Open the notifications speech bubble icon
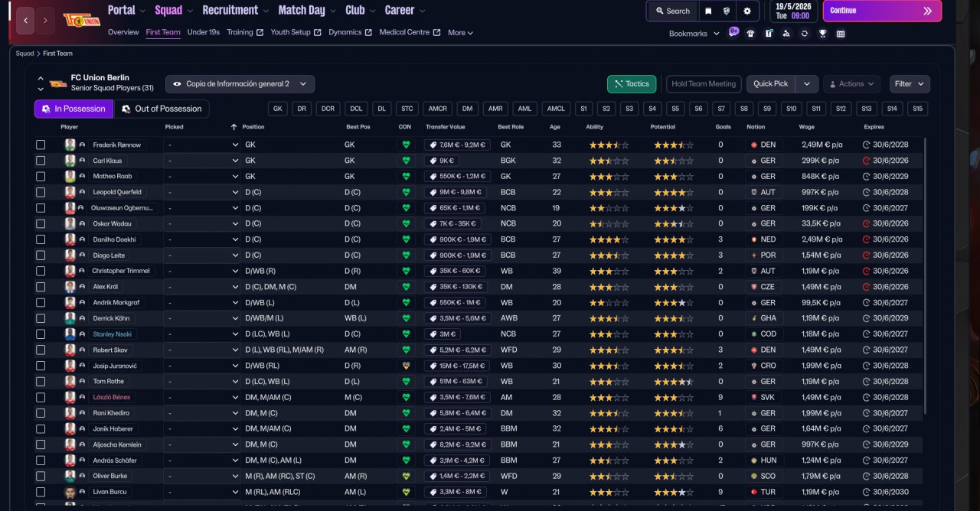The image size is (980, 511). click(733, 33)
